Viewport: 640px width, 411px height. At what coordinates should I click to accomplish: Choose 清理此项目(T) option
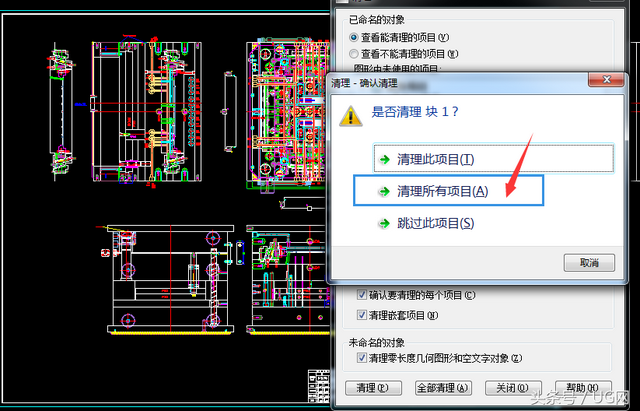point(493,158)
